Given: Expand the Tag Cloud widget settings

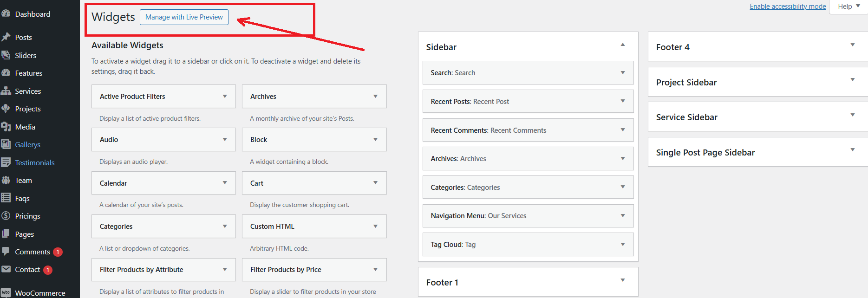Looking at the screenshot, I should click(622, 244).
